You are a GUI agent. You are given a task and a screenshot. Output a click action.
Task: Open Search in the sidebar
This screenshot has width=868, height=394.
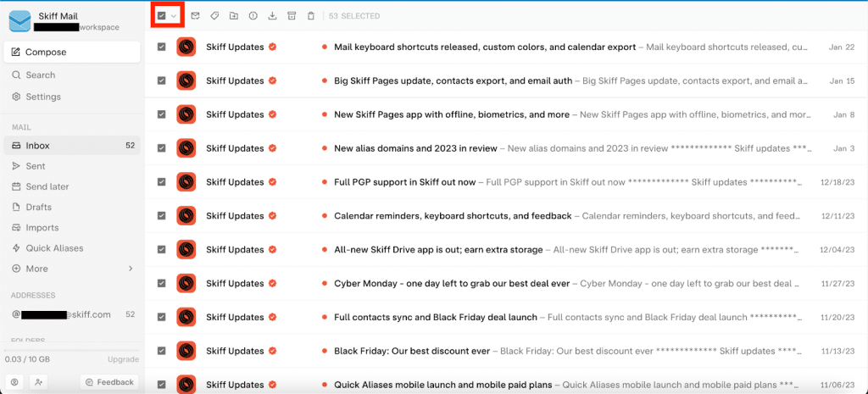click(x=72, y=75)
